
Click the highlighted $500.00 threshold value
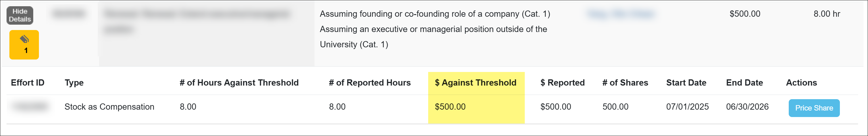point(450,107)
